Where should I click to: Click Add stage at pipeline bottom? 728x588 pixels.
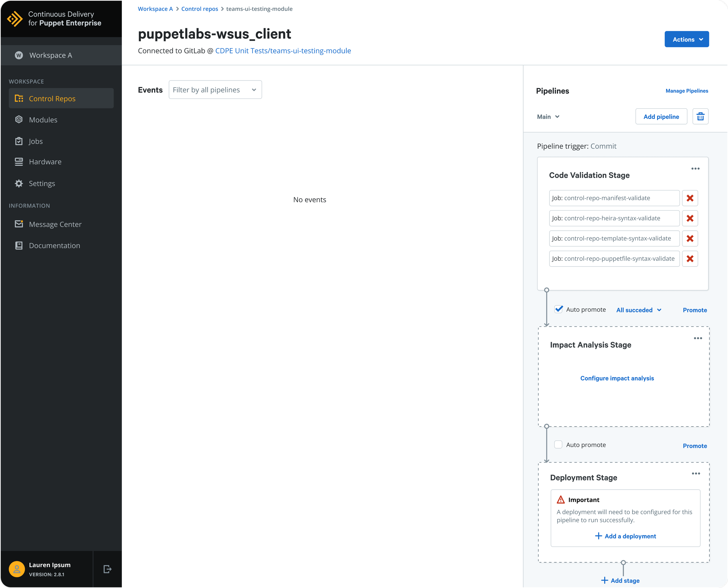coord(620,581)
